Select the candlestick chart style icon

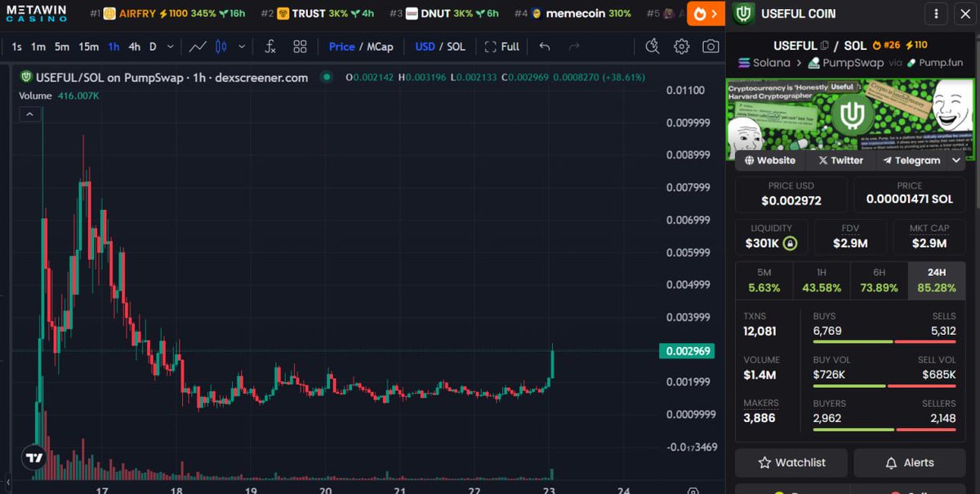[221, 47]
